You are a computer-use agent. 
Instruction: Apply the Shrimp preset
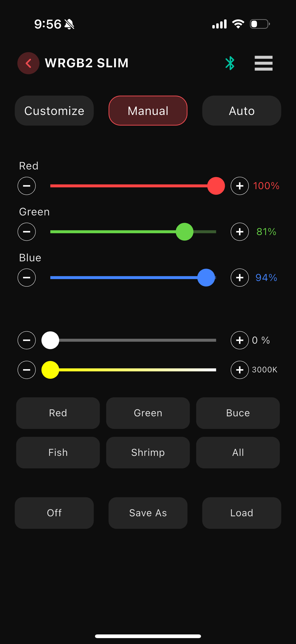pyautogui.click(x=148, y=452)
